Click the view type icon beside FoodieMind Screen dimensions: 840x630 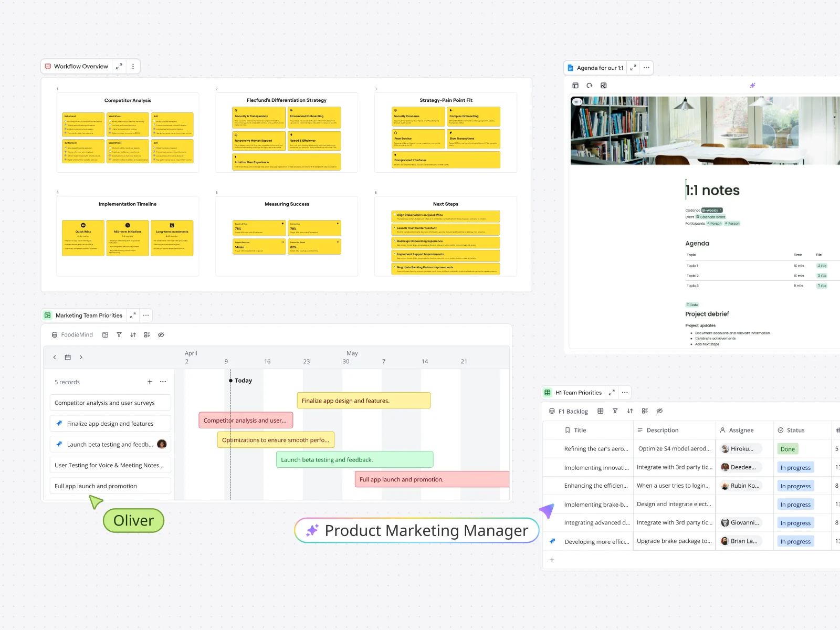(x=105, y=335)
